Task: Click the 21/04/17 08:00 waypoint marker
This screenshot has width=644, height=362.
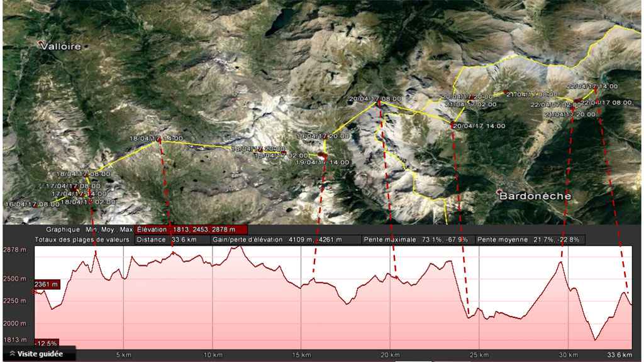Action: [x=506, y=92]
